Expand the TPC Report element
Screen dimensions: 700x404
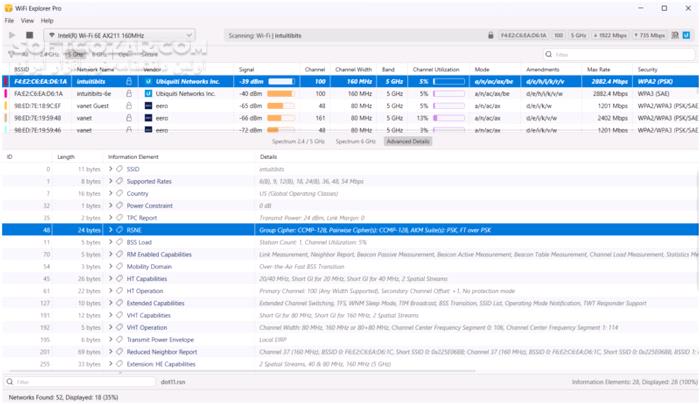110,218
